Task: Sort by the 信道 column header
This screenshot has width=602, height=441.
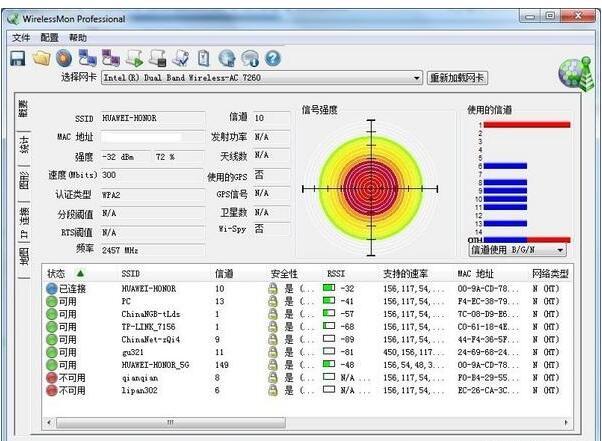Action: pyautogui.click(x=224, y=274)
